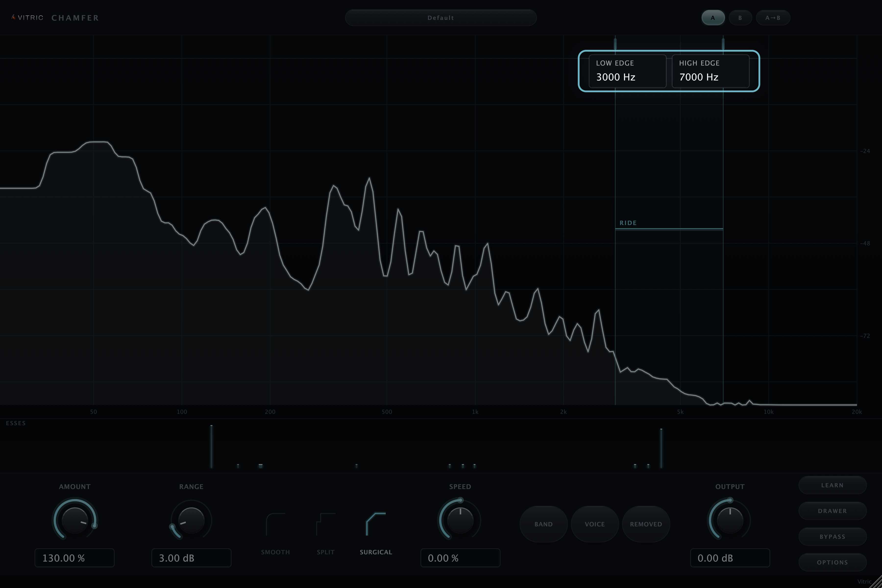The width and height of the screenshot is (882, 588).
Task: Click the ESSES lane label
Action: pyautogui.click(x=16, y=423)
